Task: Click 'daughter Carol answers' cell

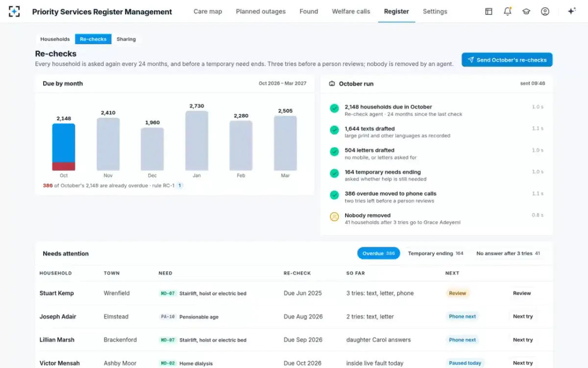Action: coord(379,340)
